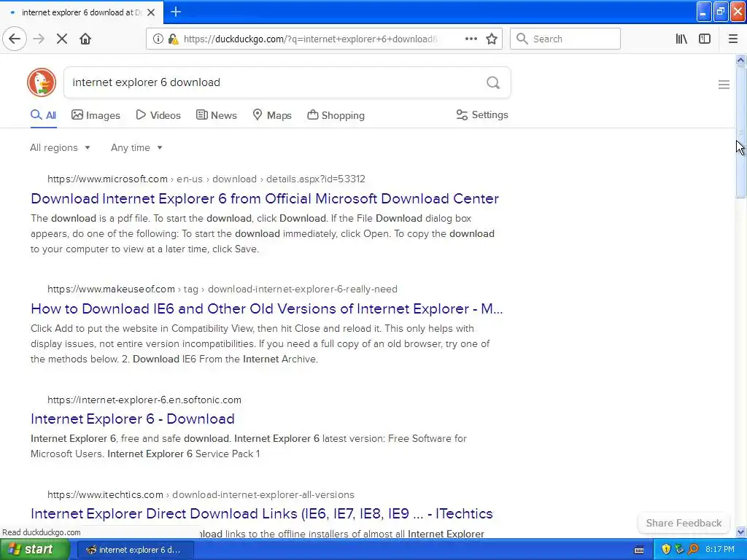
Task: Close the 'internet explorer 6 download' tab
Action: (x=151, y=12)
